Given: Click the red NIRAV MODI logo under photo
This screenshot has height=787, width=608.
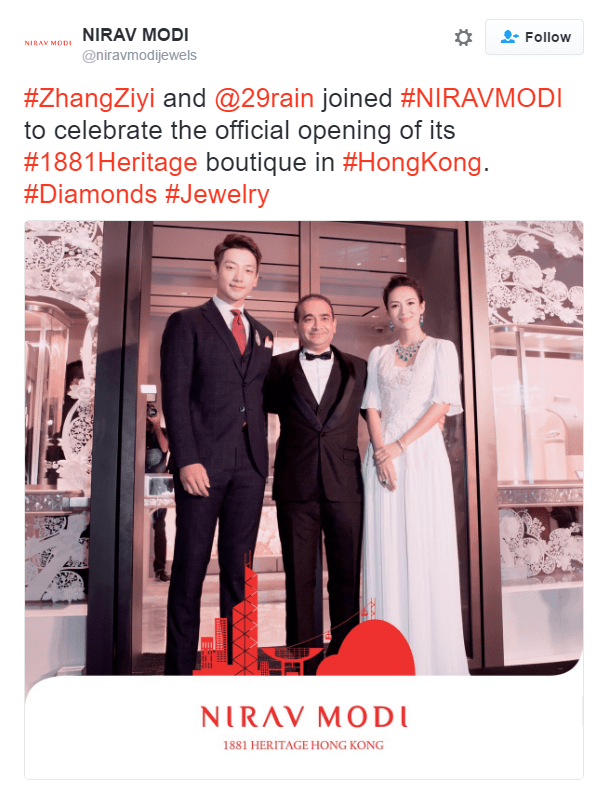Looking at the screenshot, I should coord(304,717).
